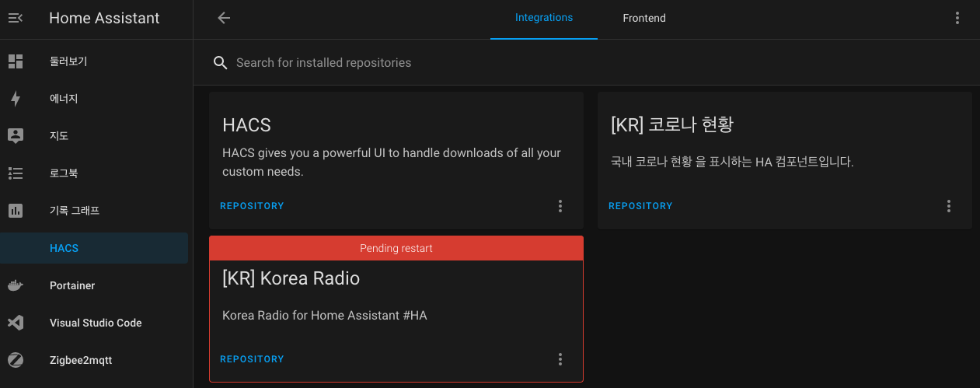Click the 기록 그래프 chart icon

point(16,211)
